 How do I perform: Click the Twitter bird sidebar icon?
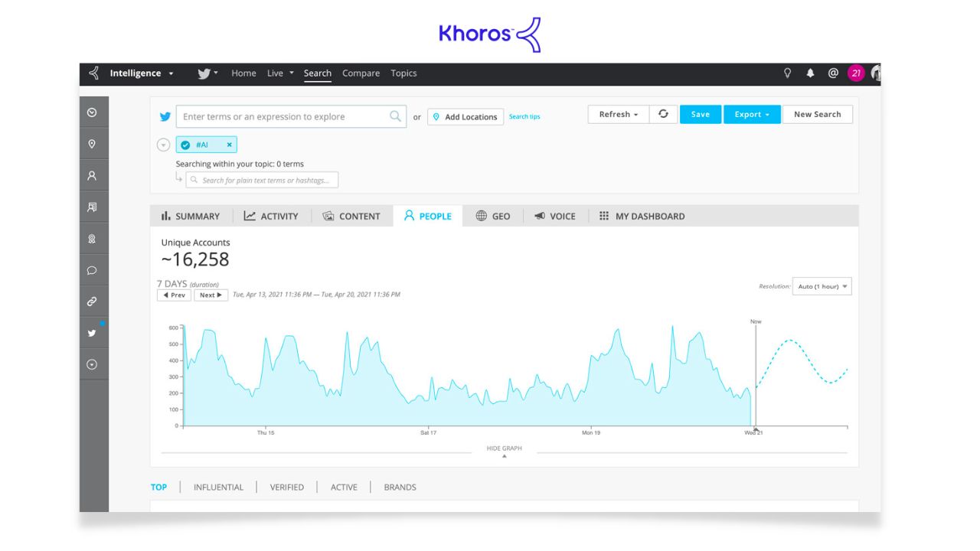click(x=92, y=333)
